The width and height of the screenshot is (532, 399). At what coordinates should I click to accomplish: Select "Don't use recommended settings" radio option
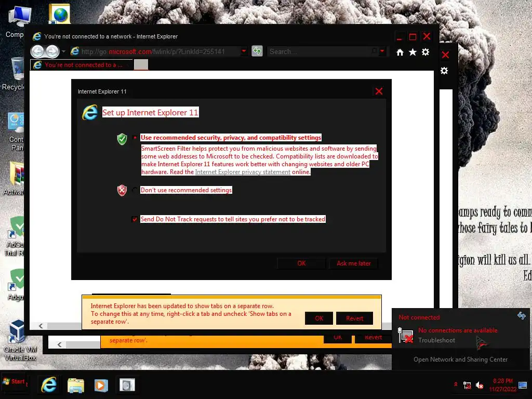click(135, 190)
